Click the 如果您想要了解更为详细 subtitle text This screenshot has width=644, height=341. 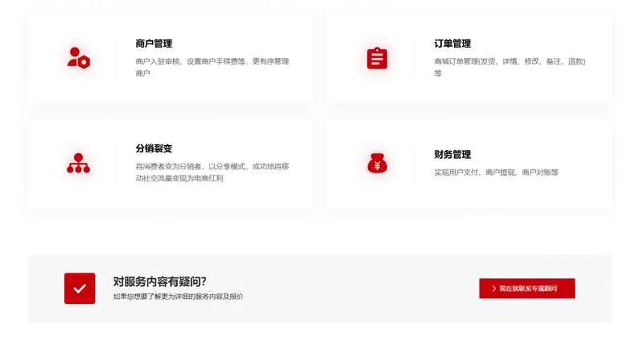(178, 297)
